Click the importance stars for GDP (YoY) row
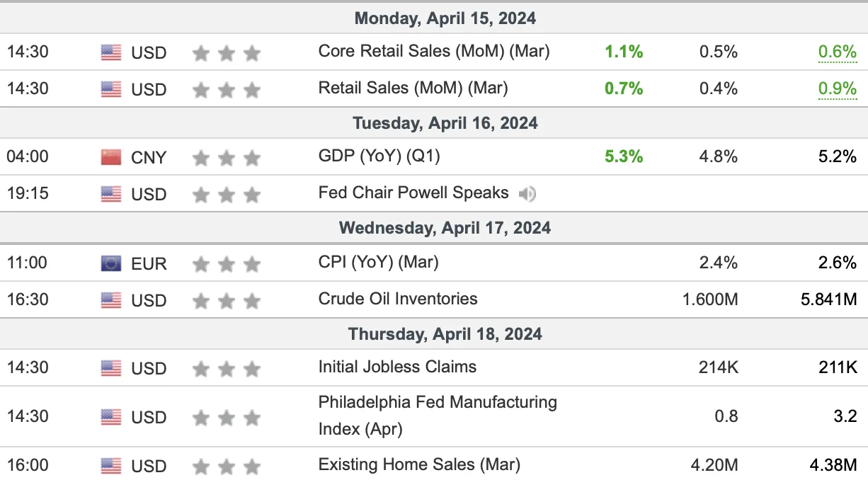The image size is (868, 480). point(227,158)
